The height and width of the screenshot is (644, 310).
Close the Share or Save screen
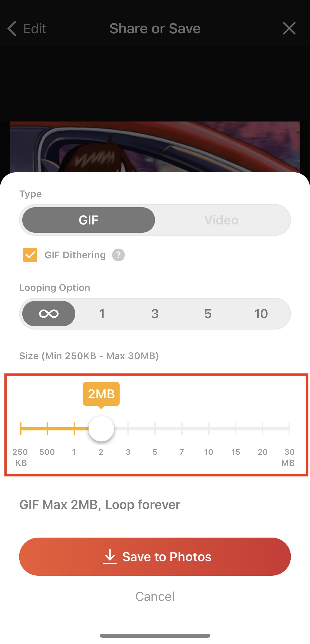[289, 29]
